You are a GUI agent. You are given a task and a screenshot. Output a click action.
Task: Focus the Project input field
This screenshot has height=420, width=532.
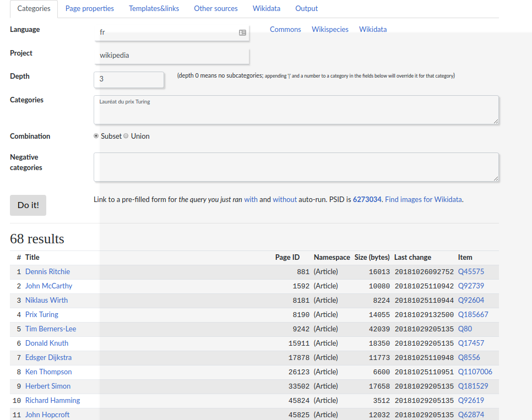point(172,56)
